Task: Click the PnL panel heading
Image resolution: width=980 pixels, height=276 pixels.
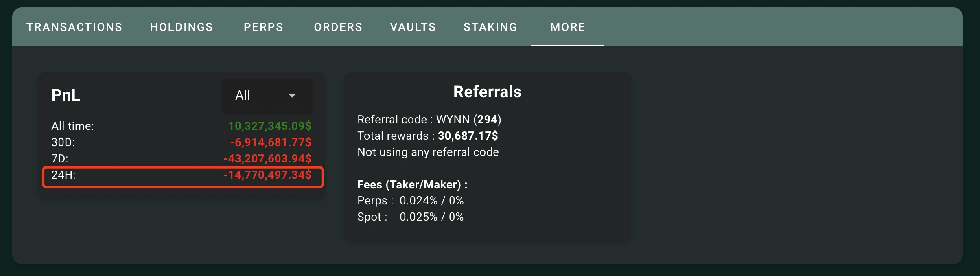Action: [x=66, y=95]
